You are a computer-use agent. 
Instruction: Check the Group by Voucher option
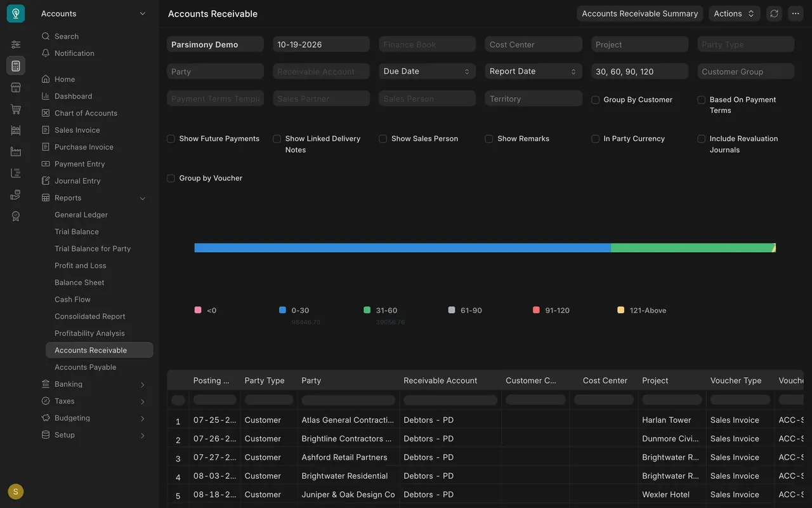171,178
